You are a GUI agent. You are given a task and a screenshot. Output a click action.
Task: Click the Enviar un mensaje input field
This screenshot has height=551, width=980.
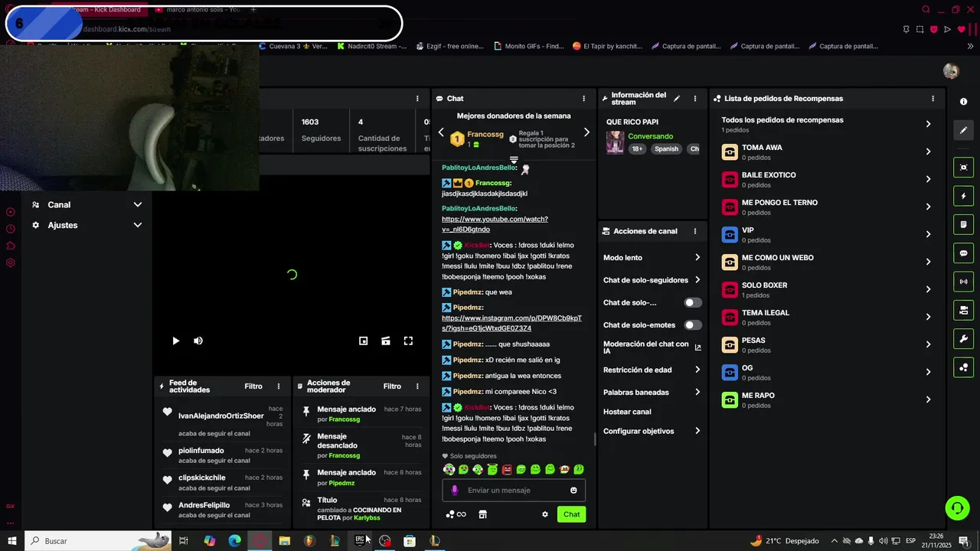[513, 491]
